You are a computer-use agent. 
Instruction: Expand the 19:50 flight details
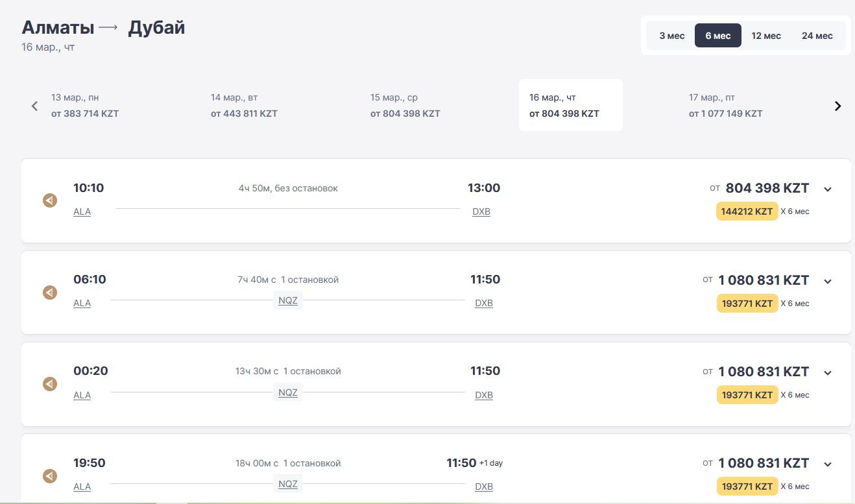(x=827, y=464)
